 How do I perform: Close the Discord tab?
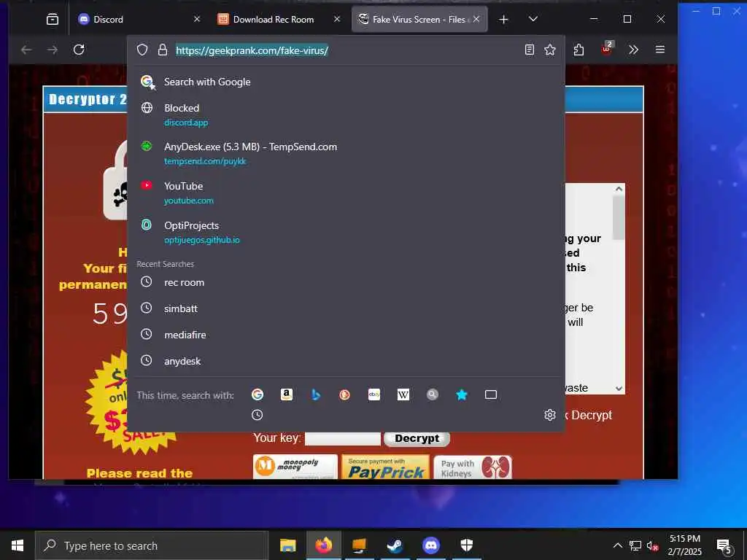[x=197, y=19]
